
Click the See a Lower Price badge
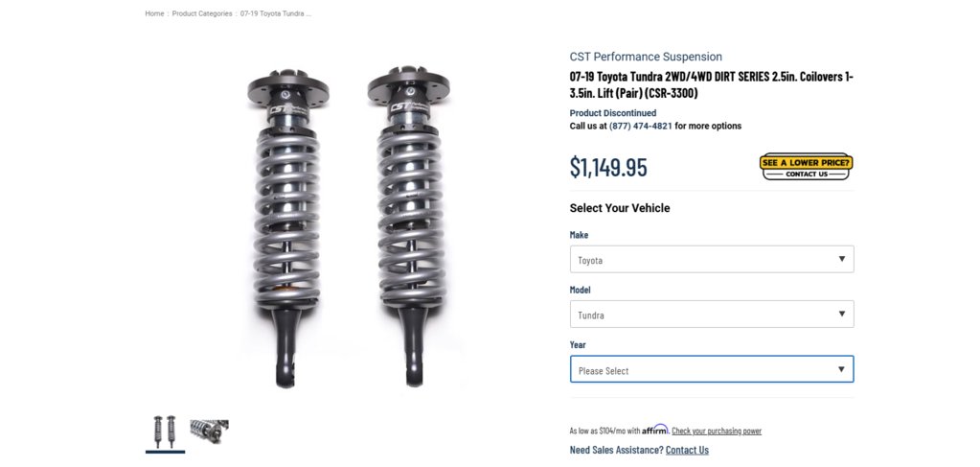coord(806,167)
